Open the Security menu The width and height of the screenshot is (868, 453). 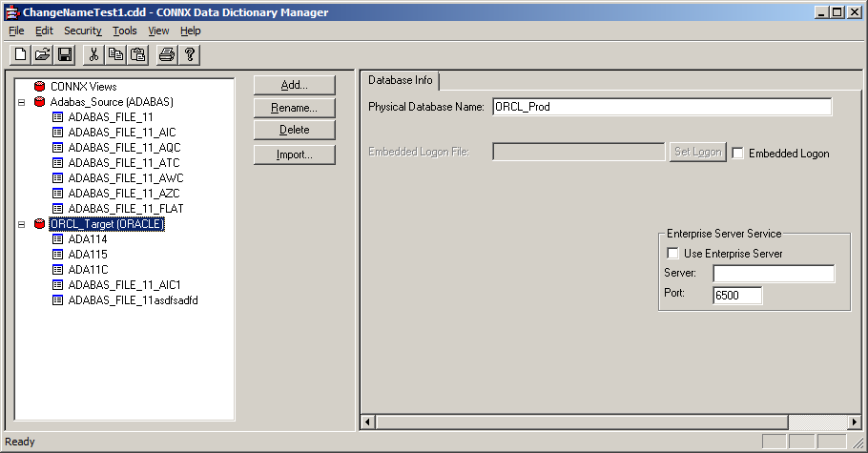82,31
